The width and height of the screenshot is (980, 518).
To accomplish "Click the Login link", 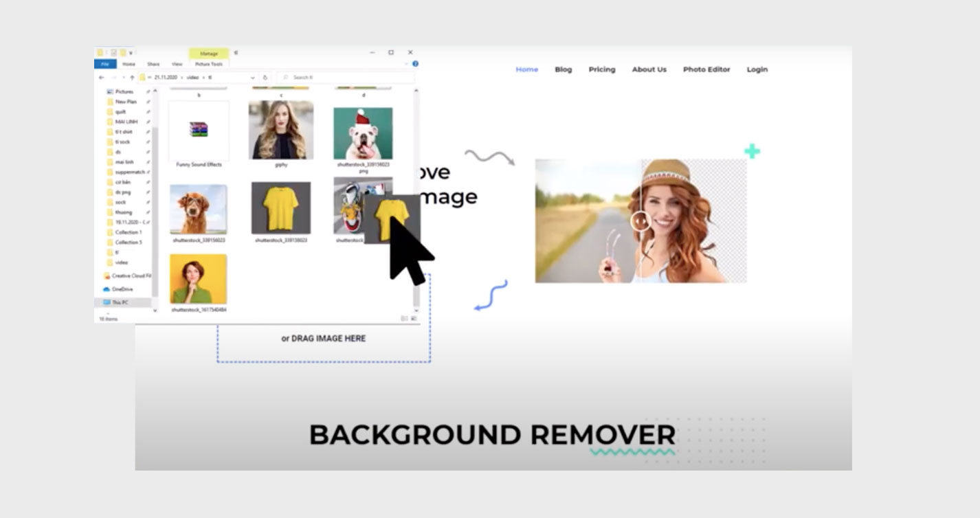I will [x=757, y=69].
